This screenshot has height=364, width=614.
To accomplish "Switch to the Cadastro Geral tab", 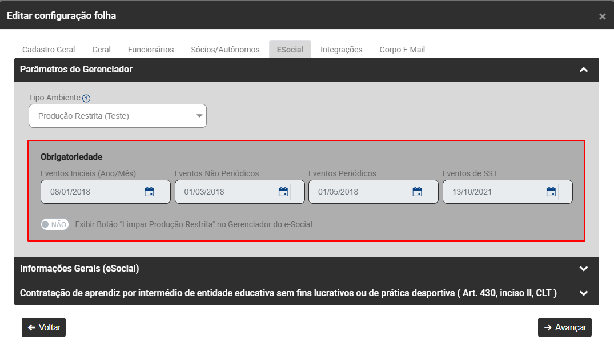I will (49, 50).
